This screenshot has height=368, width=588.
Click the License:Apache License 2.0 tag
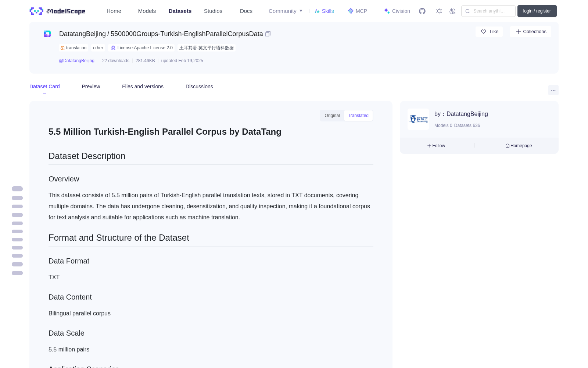click(x=142, y=48)
